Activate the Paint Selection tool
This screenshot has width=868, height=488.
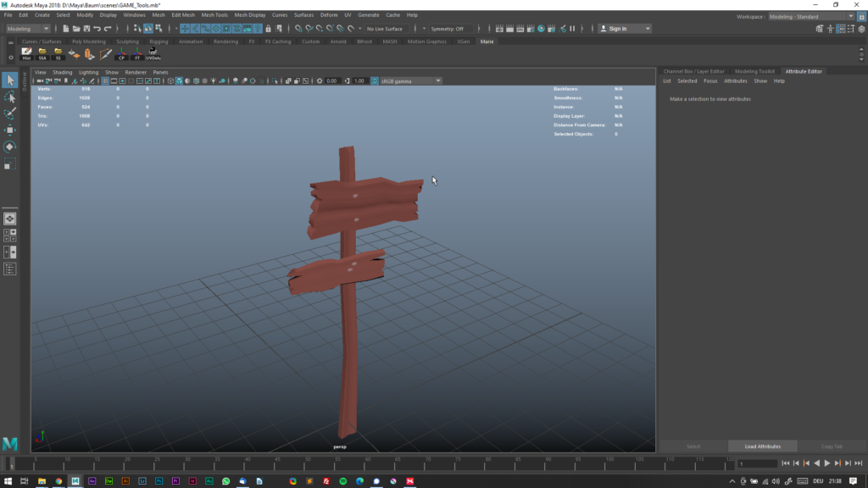coord(10,114)
